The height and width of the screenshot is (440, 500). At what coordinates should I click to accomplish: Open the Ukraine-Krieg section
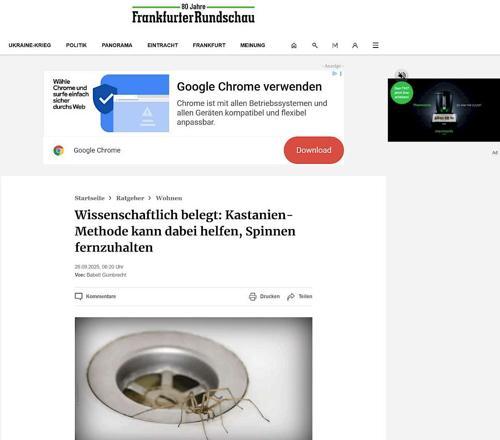coord(30,45)
